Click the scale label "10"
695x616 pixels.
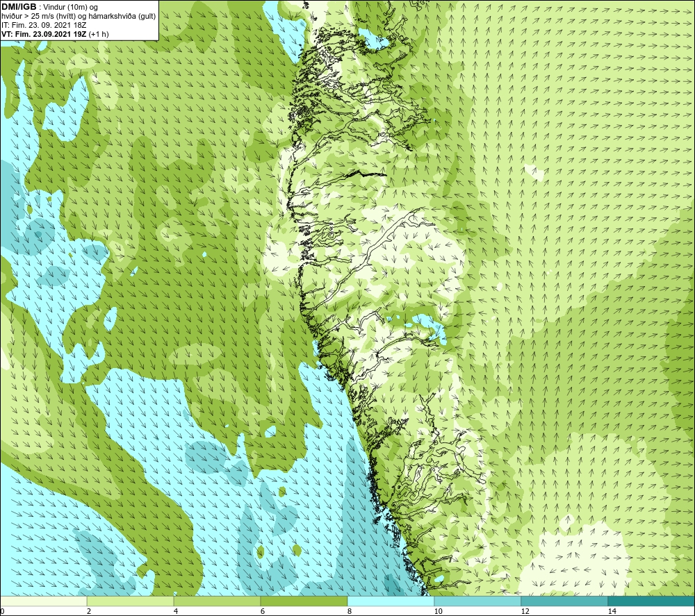coord(438,612)
